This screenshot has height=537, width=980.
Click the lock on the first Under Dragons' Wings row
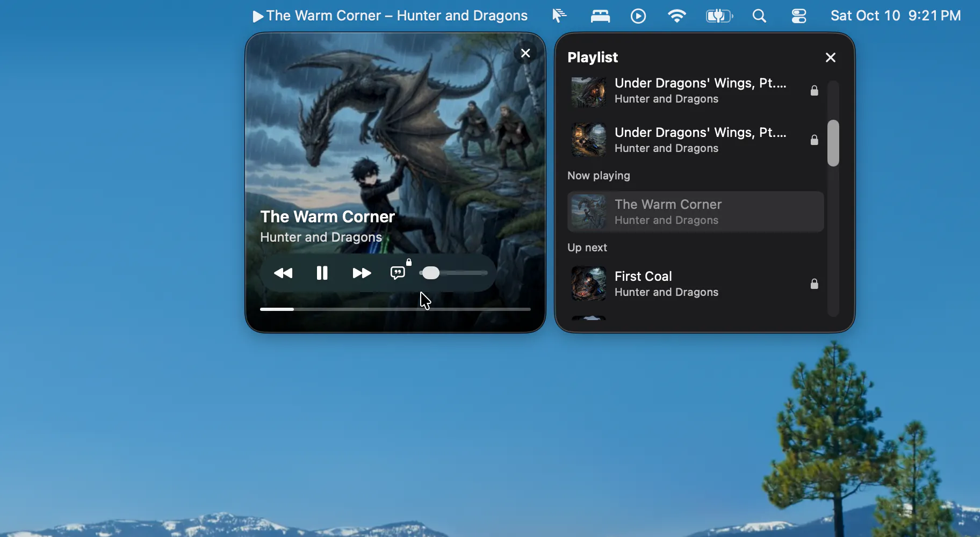pos(815,91)
